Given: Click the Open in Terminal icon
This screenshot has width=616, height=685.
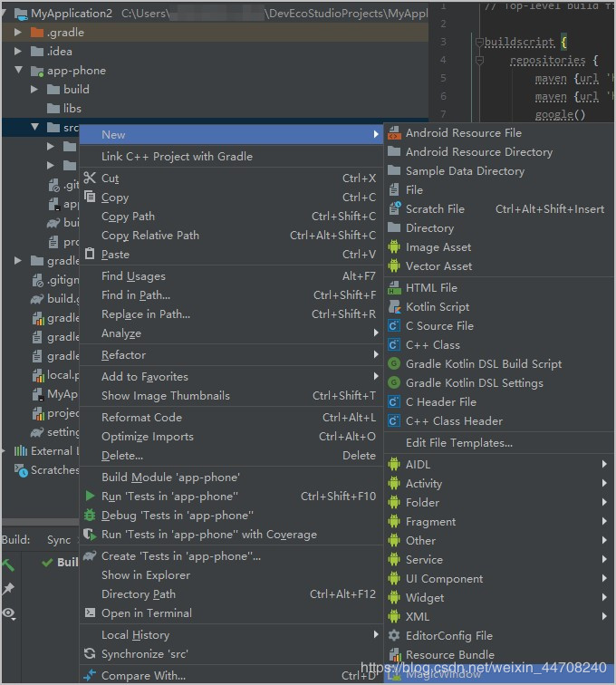Looking at the screenshot, I should tap(89, 613).
